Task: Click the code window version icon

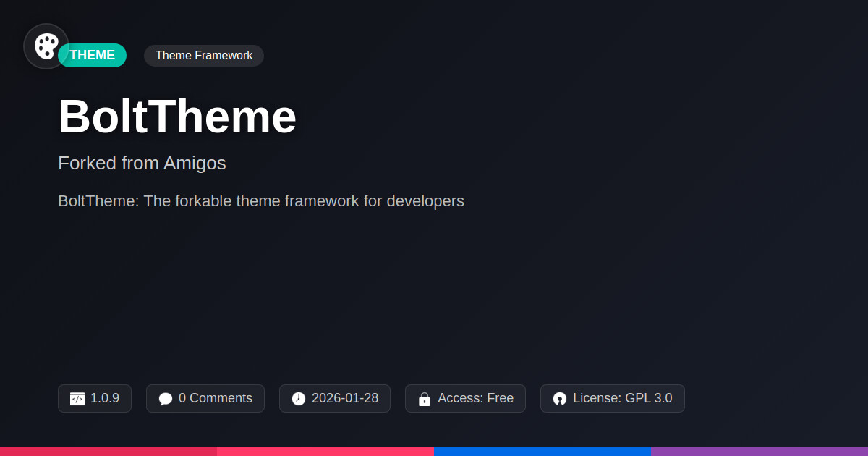Action: click(x=77, y=399)
